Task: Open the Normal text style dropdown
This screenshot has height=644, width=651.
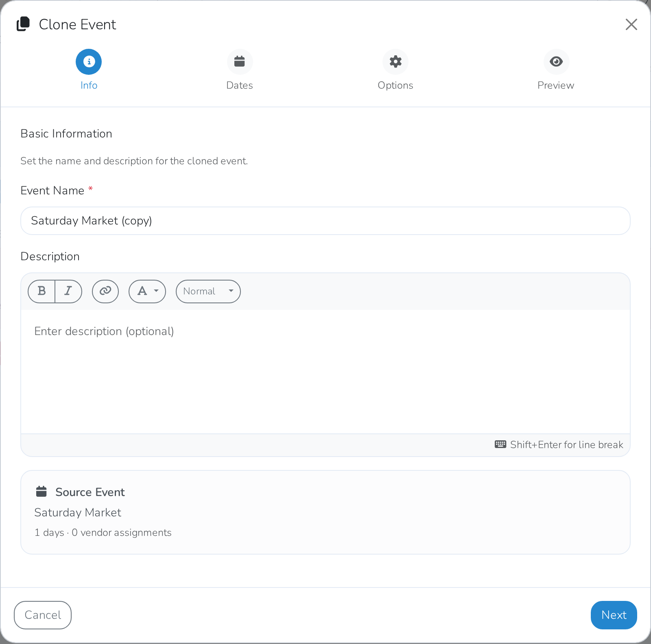Action: pos(208,291)
